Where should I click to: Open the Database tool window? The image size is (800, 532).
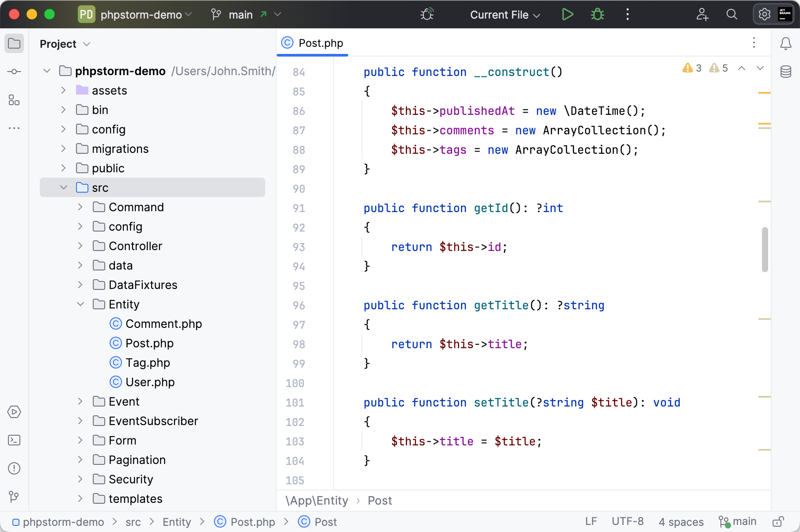[785, 72]
